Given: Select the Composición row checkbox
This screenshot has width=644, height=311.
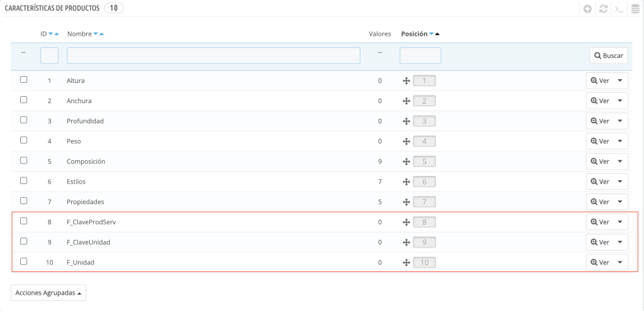Looking at the screenshot, I should coord(23,160).
